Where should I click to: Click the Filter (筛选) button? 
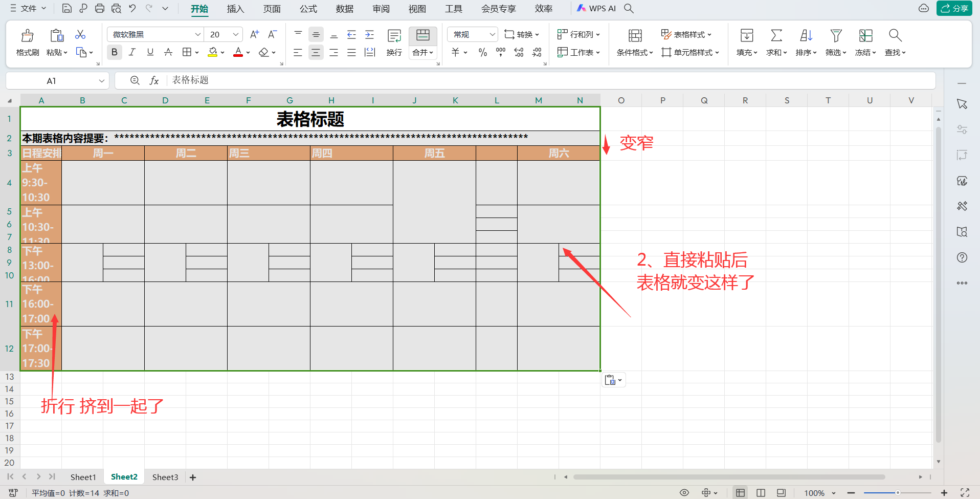pyautogui.click(x=836, y=42)
